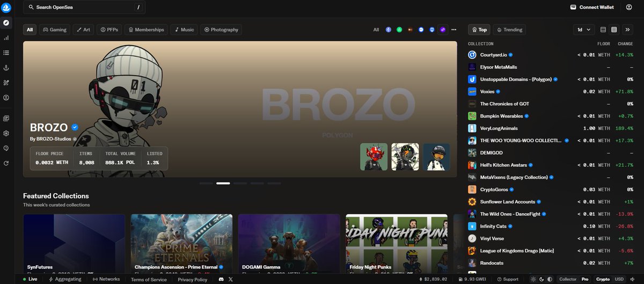The width and height of the screenshot is (644, 284).
Task: Open the Help icon in the sidebar
Action: 6,148
